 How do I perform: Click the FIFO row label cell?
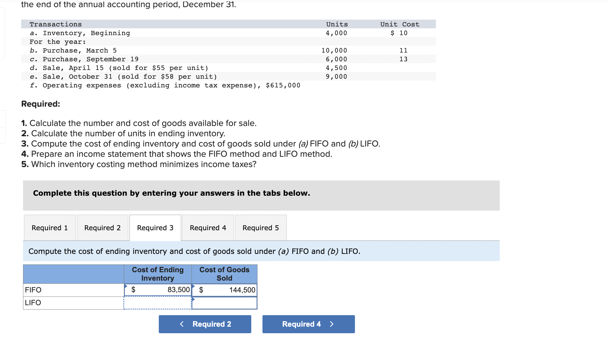(73, 290)
